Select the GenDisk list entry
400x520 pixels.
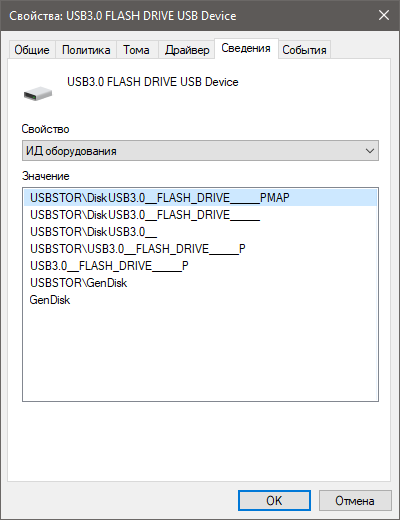click(x=50, y=300)
